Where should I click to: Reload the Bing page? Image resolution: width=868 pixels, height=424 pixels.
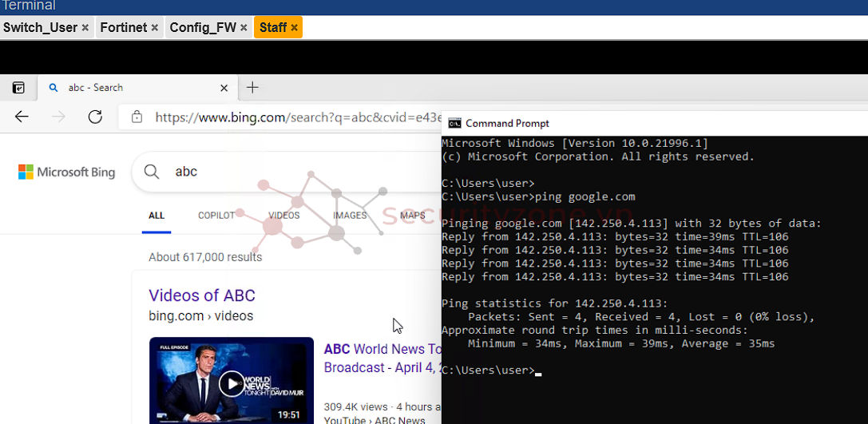tap(95, 117)
